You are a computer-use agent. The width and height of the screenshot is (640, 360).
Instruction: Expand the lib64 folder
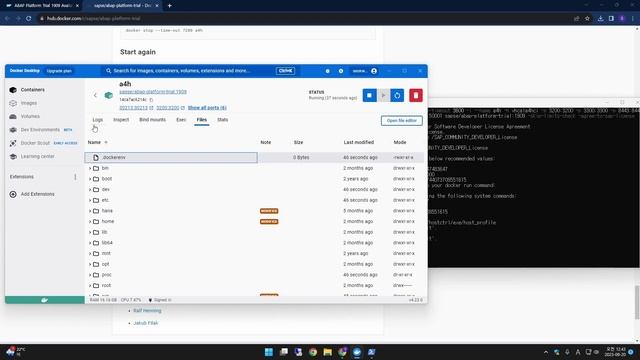tap(90, 243)
